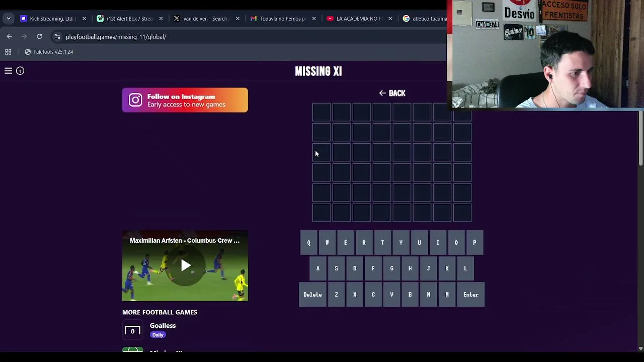Tap the K key on keyboard
The width and height of the screenshot is (644, 362).
[447, 268]
